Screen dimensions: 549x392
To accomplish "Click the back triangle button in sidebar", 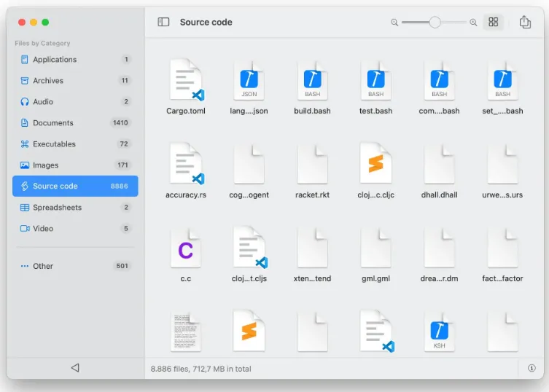I will 75,367.
